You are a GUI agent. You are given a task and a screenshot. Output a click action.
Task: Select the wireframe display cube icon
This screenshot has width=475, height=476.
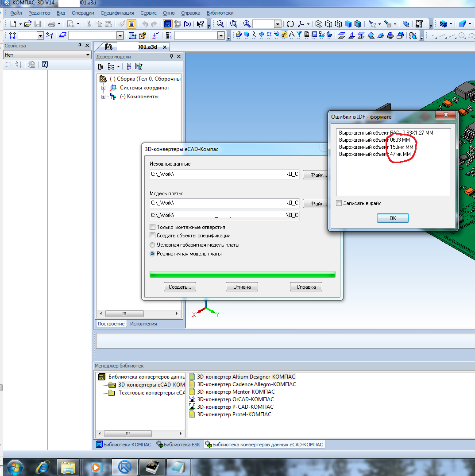319,23
